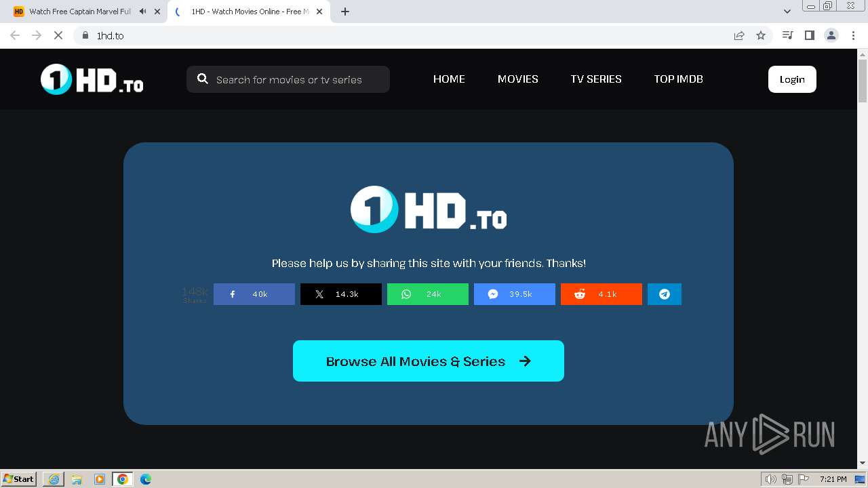Open the Chrome profile icon
The height and width of the screenshot is (488, 868).
(831, 35)
